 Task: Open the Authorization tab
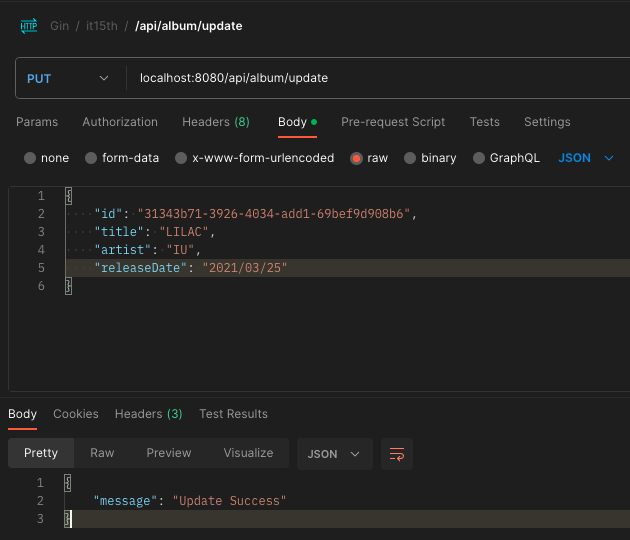tap(120, 122)
